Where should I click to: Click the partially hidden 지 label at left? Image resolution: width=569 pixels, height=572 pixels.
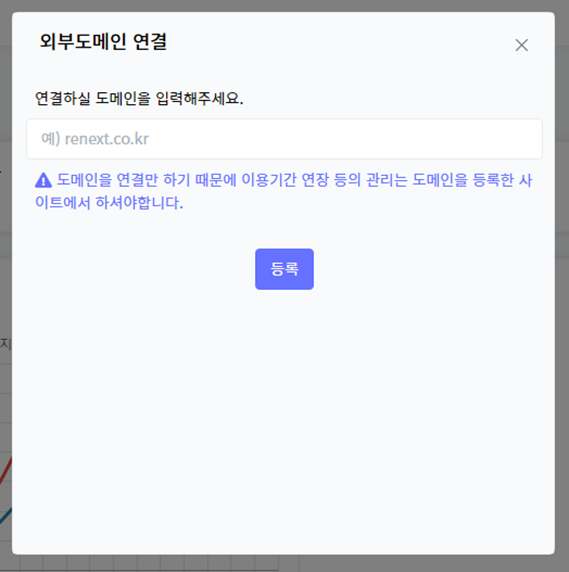(5, 344)
